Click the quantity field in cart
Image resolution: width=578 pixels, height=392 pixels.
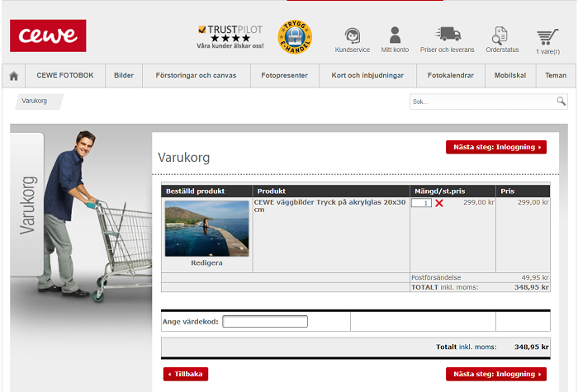coord(421,203)
